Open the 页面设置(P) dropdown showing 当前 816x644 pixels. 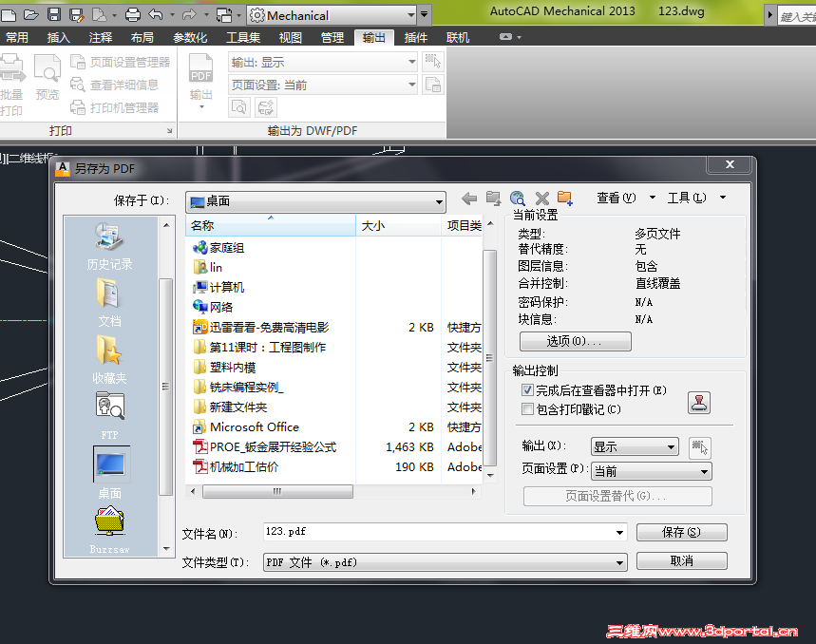(x=652, y=471)
